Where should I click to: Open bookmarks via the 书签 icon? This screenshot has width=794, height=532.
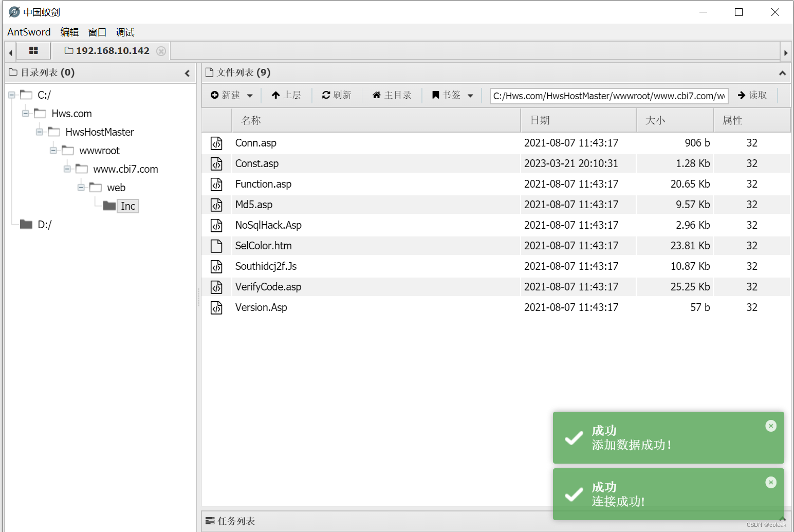click(x=447, y=95)
